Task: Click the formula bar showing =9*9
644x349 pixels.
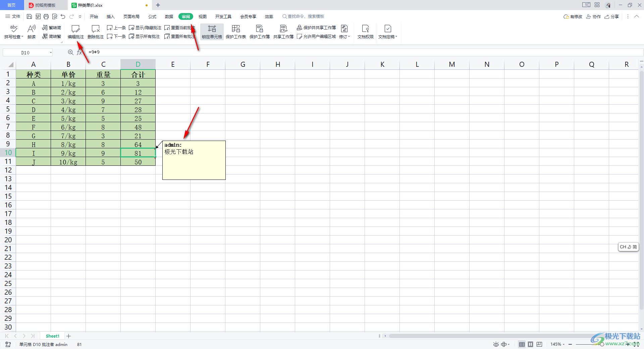Action: (x=364, y=52)
